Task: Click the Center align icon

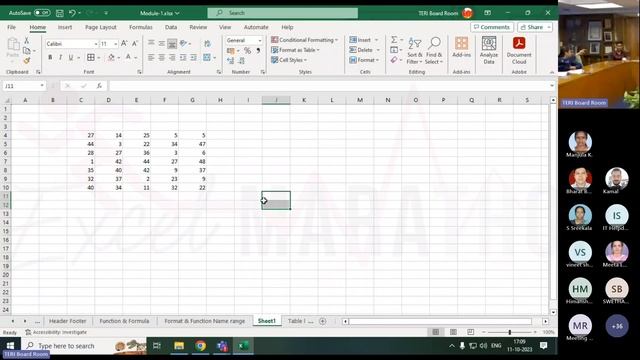Action: point(162,58)
